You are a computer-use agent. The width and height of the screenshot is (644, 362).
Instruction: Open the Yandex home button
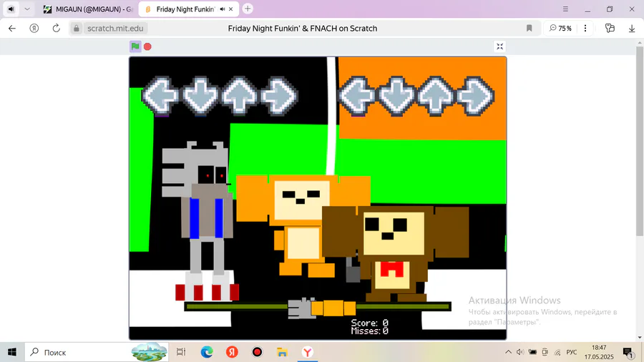34,29
